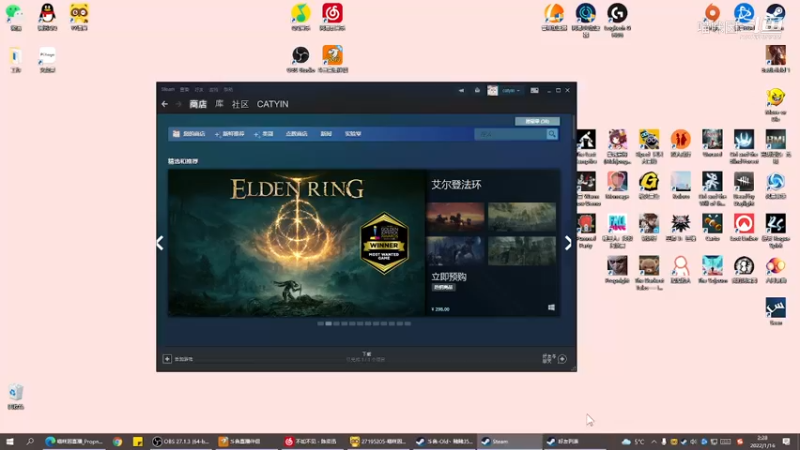Open the Steam menu in title bar
This screenshot has width=800, height=450.
point(168,89)
